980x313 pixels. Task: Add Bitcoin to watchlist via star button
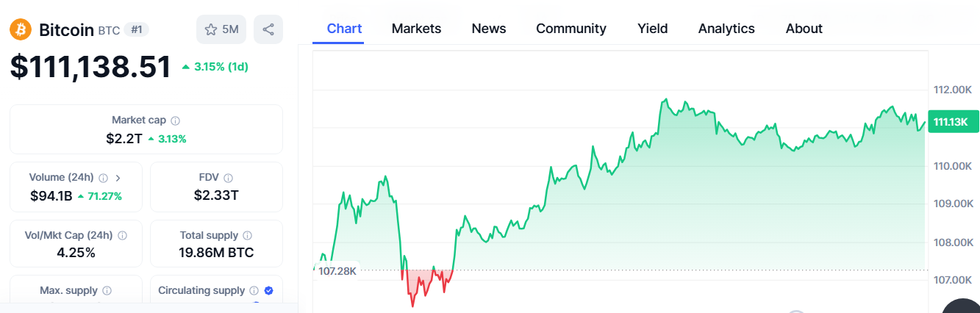(x=221, y=29)
